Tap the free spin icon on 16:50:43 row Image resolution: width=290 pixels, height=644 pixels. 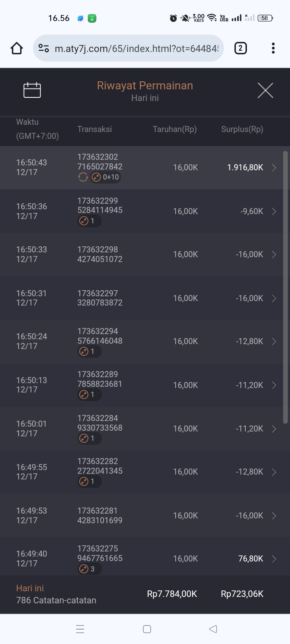click(x=83, y=177)
